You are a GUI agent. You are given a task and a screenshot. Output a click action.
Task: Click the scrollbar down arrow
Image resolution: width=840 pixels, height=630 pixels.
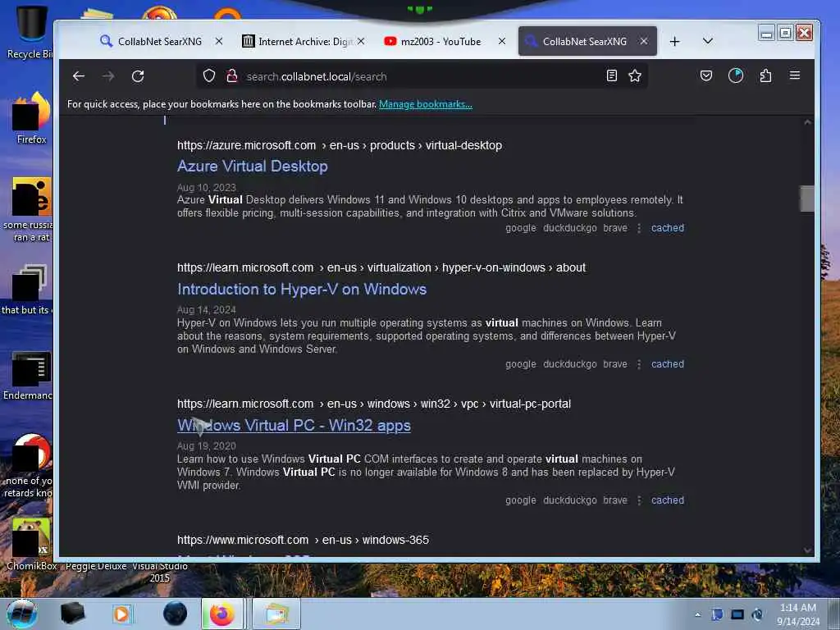point(807,550)
